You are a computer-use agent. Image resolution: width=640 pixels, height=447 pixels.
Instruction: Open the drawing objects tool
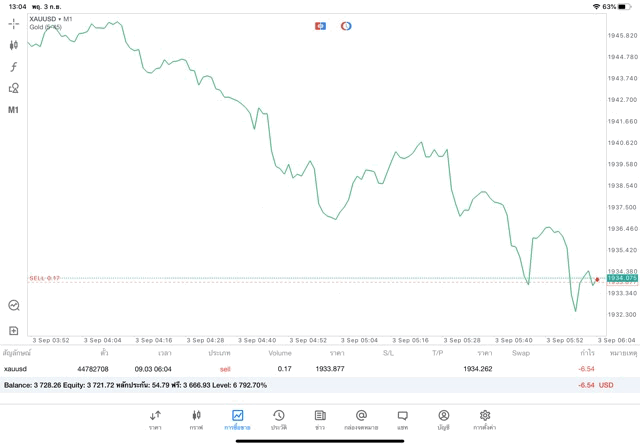(x=14, y=88)
